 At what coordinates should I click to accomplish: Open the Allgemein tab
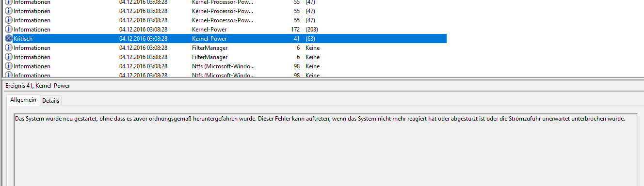(x=23, y=100)
